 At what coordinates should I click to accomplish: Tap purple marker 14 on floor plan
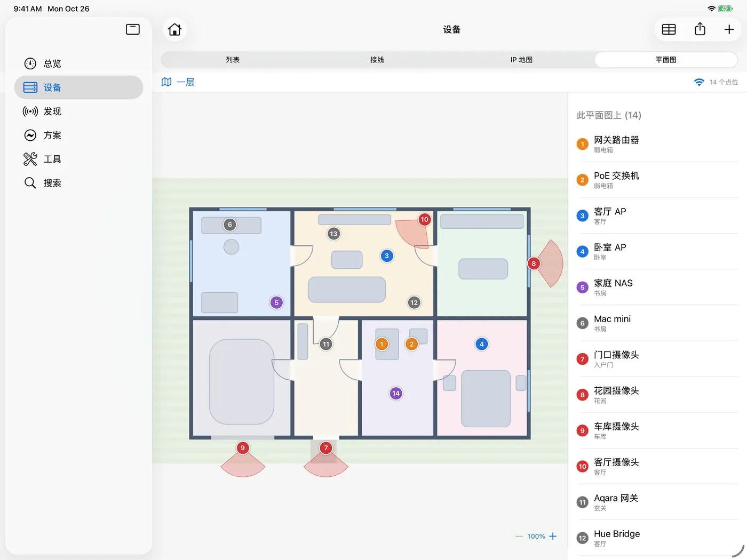(396, 394)
